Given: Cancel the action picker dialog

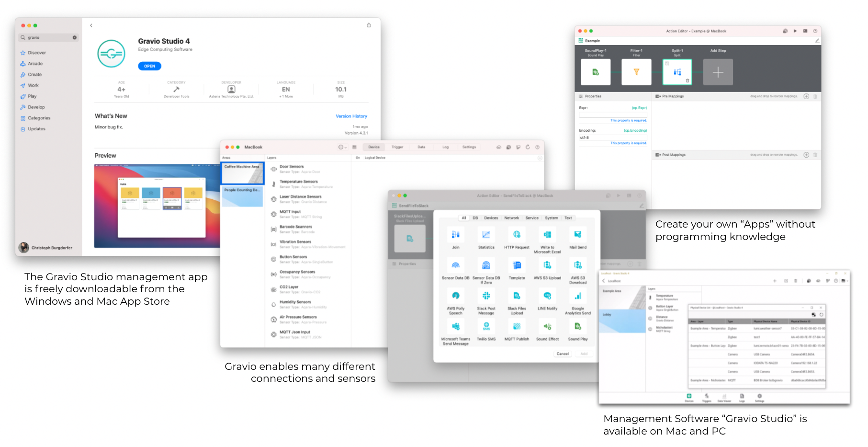Looking at the screenshot, I should coord(563,354).
